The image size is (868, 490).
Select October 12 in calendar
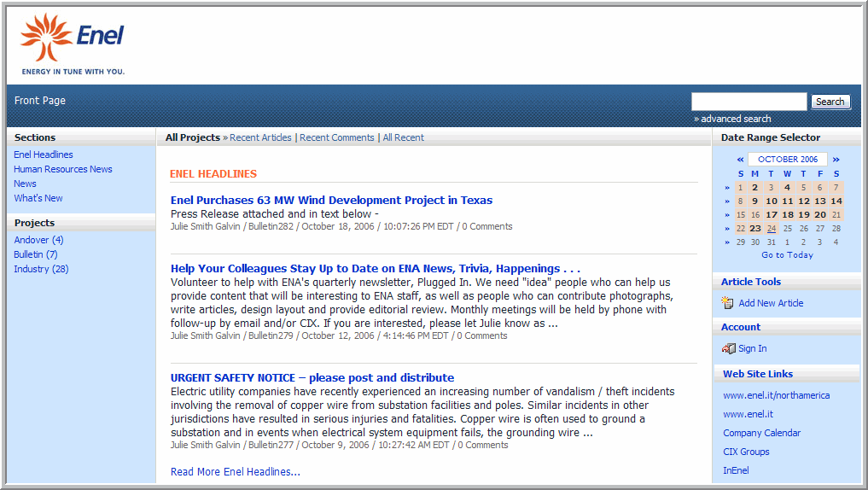tap(804, 201)
